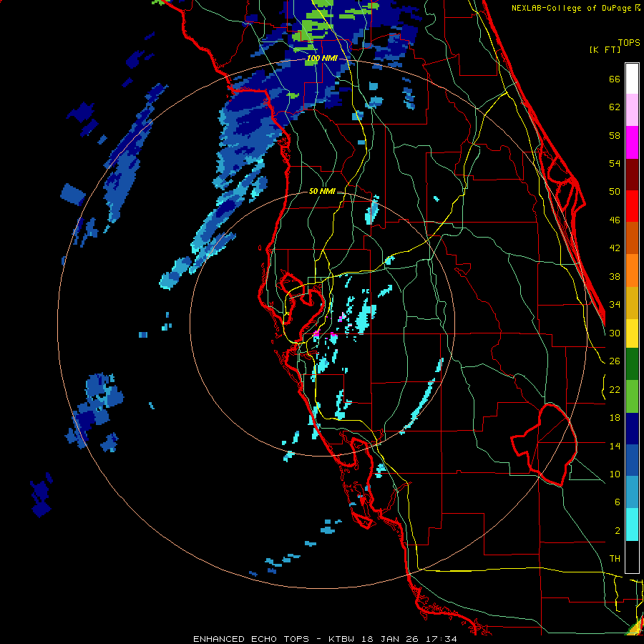Click the [K FT] units label
This screenshot has width=644, height=644.
[605, 49]
